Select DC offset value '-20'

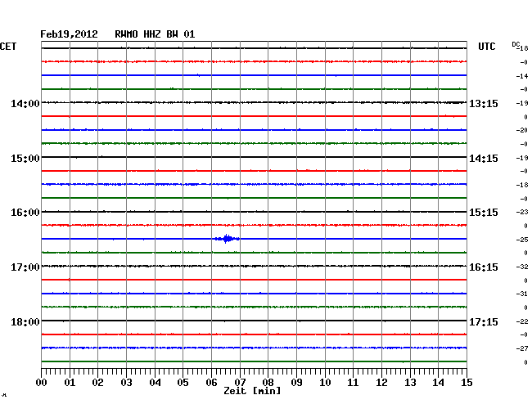pyautogui.click(x=522, y=130)
